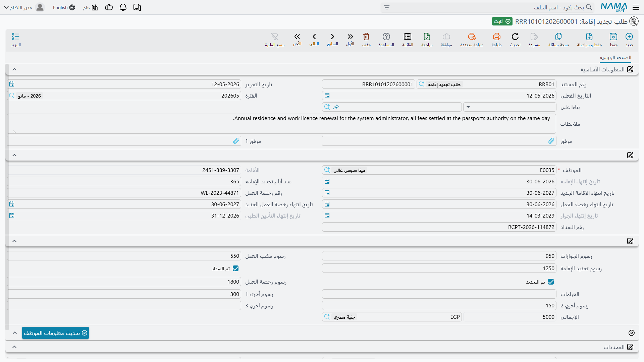Open calendar for تاريخ التحرير

click(x=12, y=84)
